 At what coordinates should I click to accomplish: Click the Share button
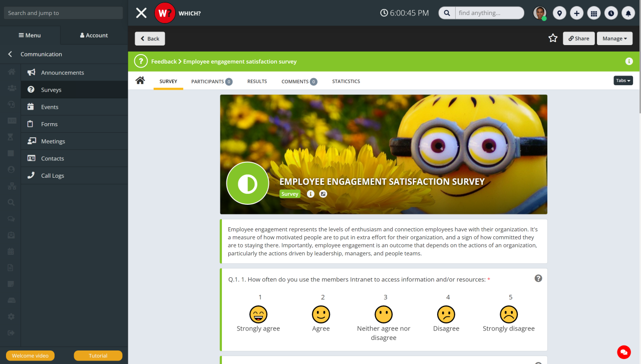pyautogui.click(x=578, y=38)
